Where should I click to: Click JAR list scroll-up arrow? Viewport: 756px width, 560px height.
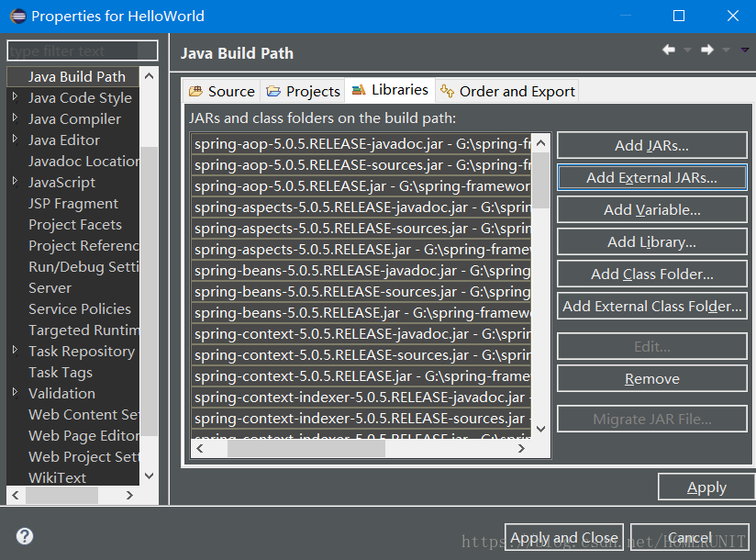541,143
